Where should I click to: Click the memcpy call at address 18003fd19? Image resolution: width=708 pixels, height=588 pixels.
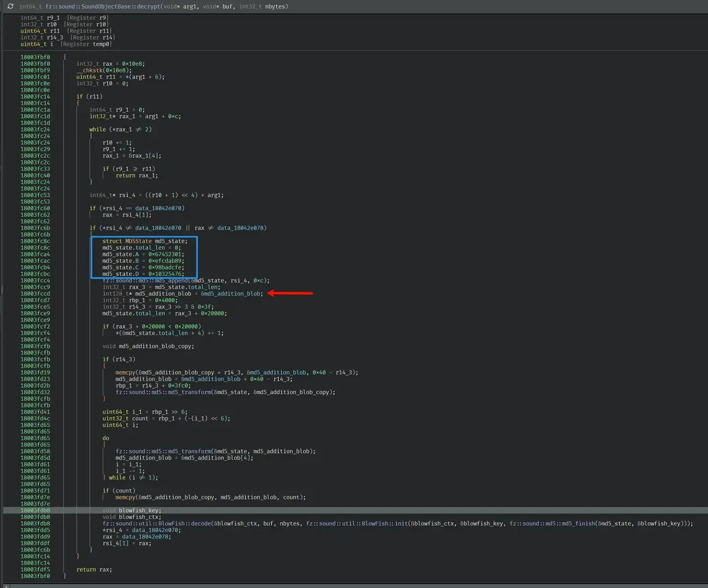237,372
